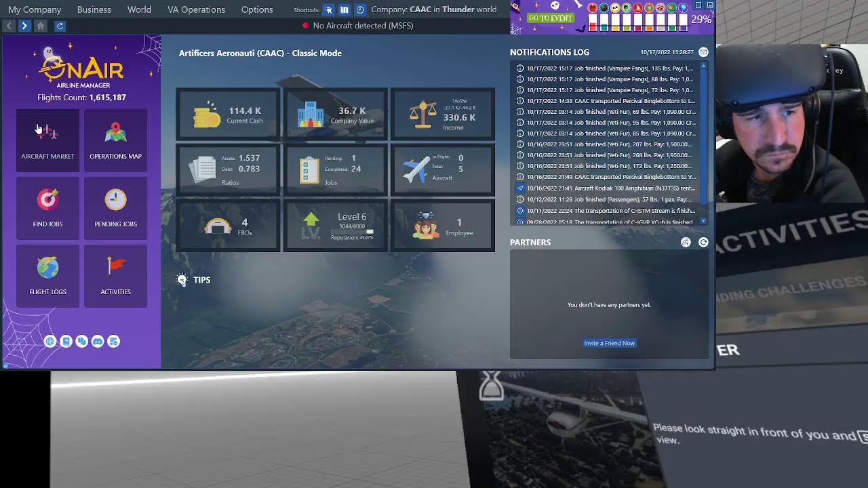
Task: Open the Income 330.6 K card
Action: point(443,115)
